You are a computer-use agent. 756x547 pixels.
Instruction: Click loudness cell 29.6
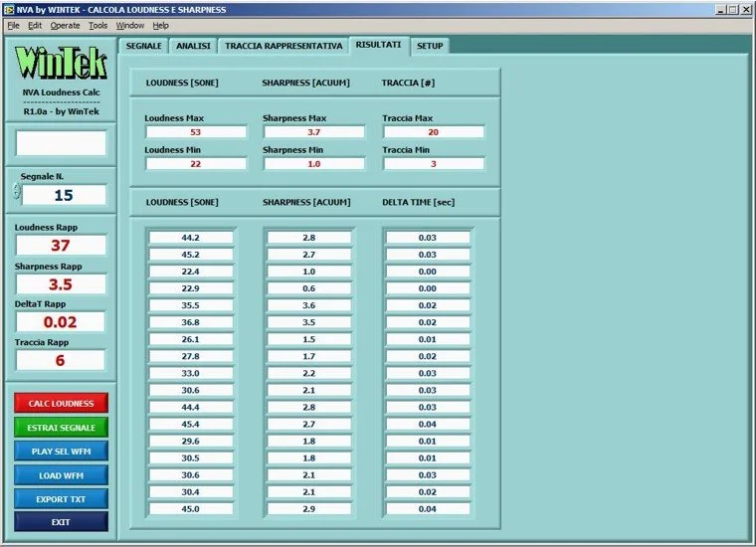coord(191,441)
